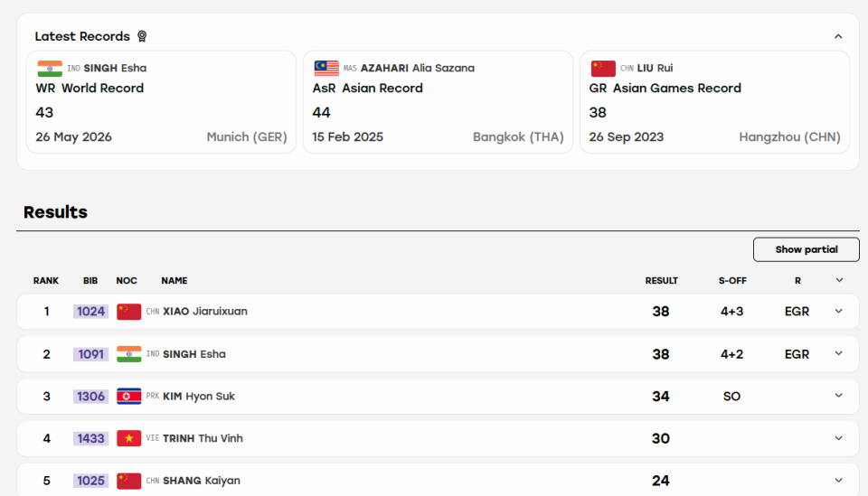Click the NOC column header
The width and height of the screenshot is (868, 496).
(127, 281)
